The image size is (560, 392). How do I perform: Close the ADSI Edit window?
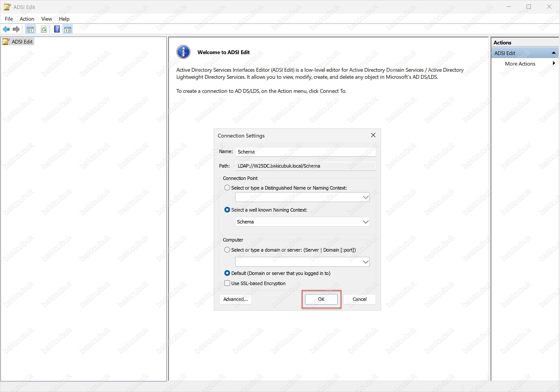(549, 7)
